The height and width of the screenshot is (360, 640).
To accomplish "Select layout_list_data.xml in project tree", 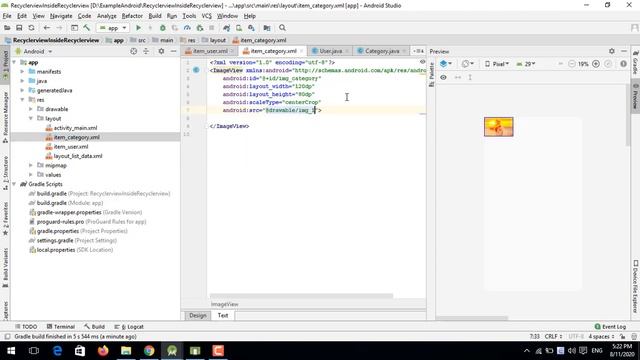I will [x=78, y=156].
